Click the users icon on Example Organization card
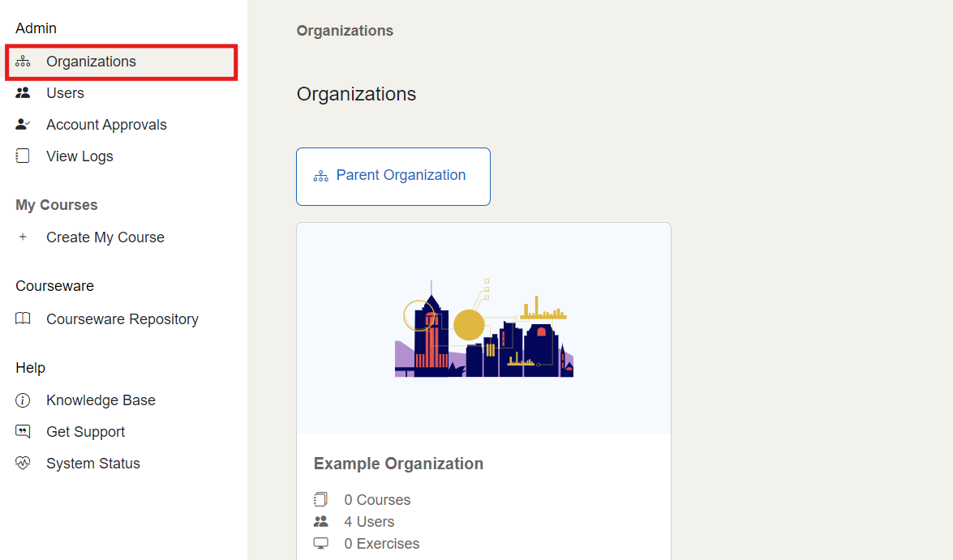Viewport: 953px width, 560px height. click(320, 522)
